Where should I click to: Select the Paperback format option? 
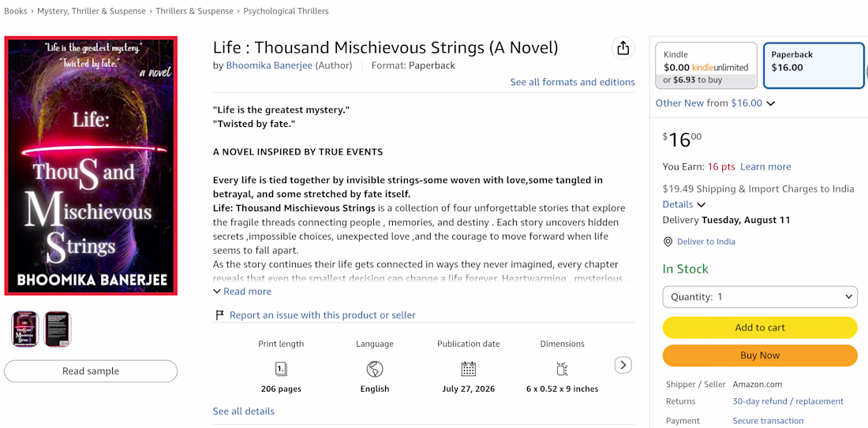[814, 65]
